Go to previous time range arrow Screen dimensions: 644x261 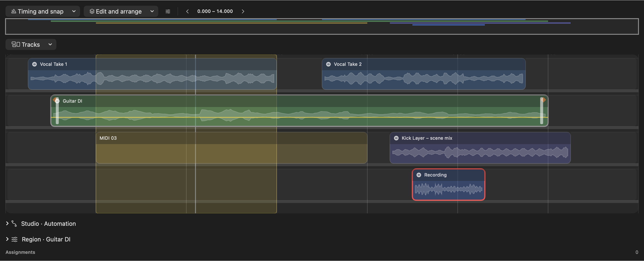[187, 11]
